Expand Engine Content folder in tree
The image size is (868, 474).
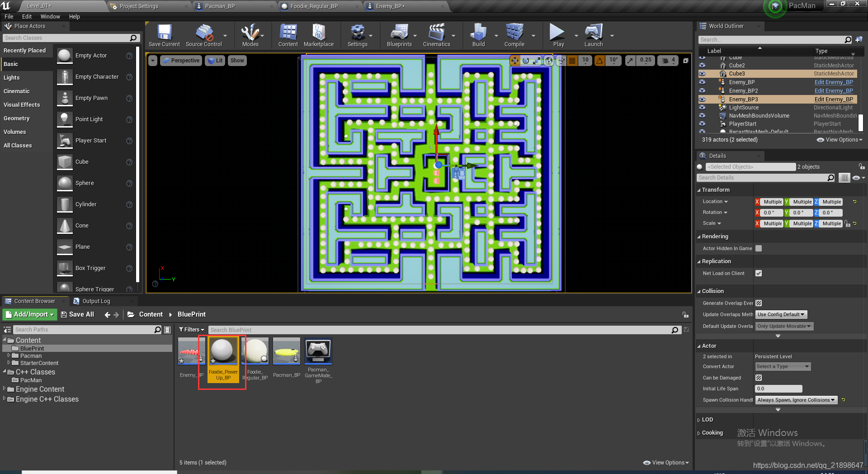point(5,389)
